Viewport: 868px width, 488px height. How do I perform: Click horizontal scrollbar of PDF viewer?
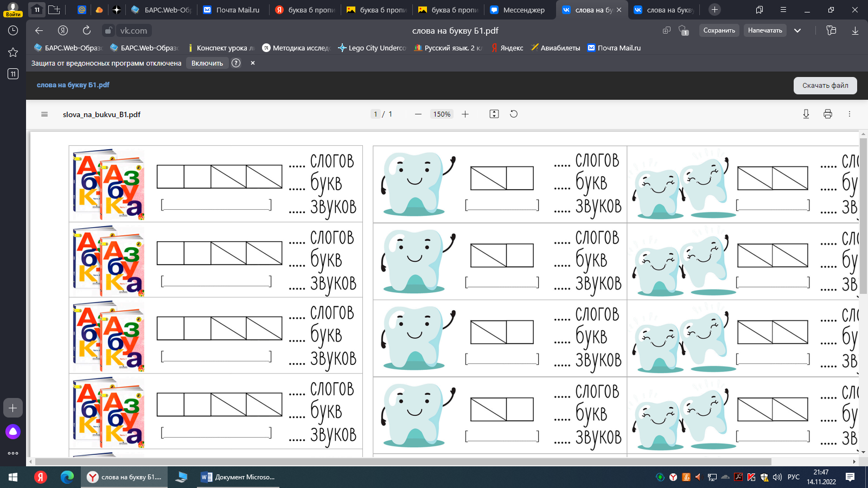(x=403, y=461)
